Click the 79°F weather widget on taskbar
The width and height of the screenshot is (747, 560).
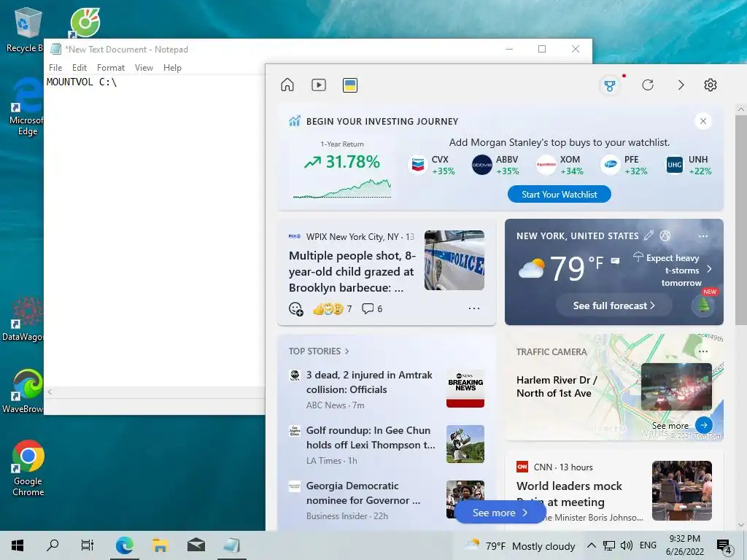519,545
